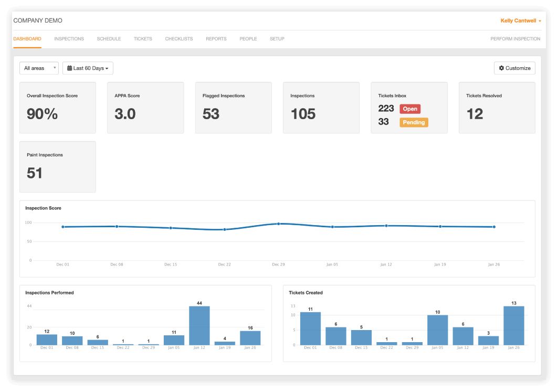558x392 pixels.
Task: Click the Open tickets badge
Action: 410,109
